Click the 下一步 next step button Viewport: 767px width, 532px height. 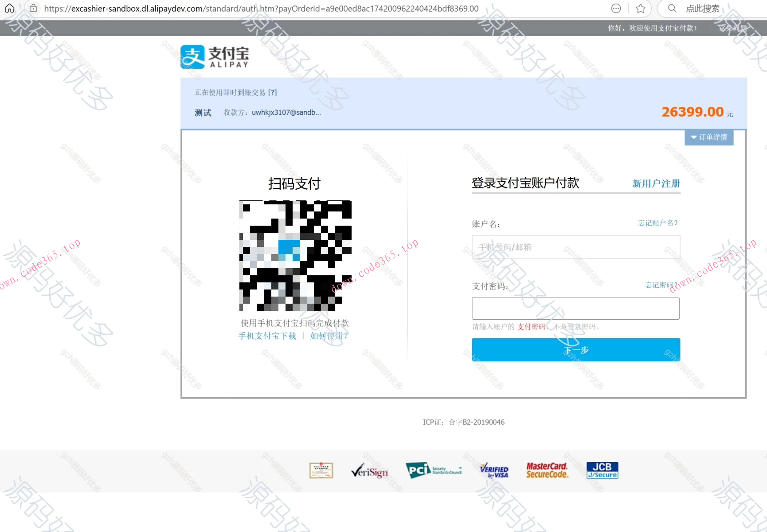[x=575, y=349]
